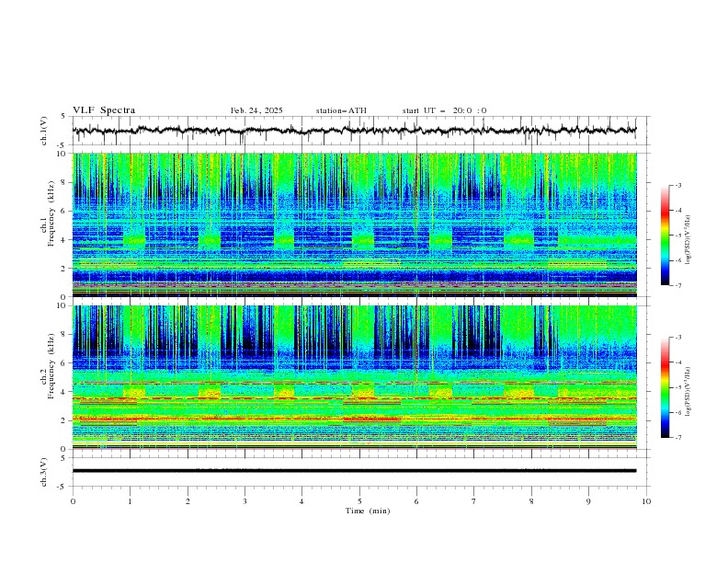The width and height of the screenshot is (728, 563).
Task: Click the "5" tick of ch.1(V) axis
Action: click(x=63, y=117)
